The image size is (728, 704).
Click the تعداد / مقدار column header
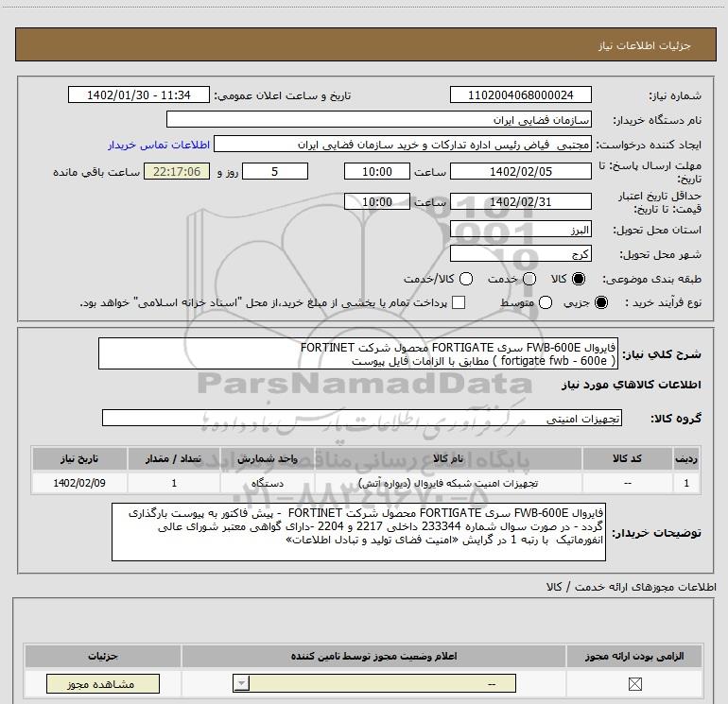pos(174,458)
